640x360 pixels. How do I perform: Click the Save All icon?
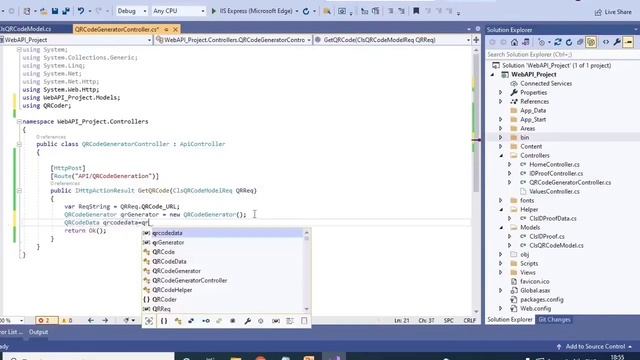66,11
